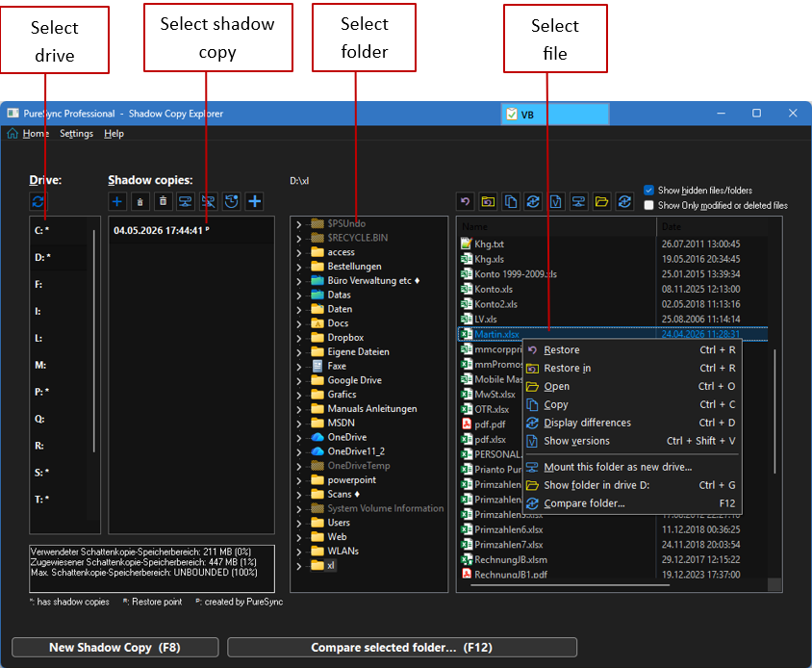Click the small trash icon in the Shadow copies toolbar
This screenshot has height=668, width=812.
tap(140, 201)
